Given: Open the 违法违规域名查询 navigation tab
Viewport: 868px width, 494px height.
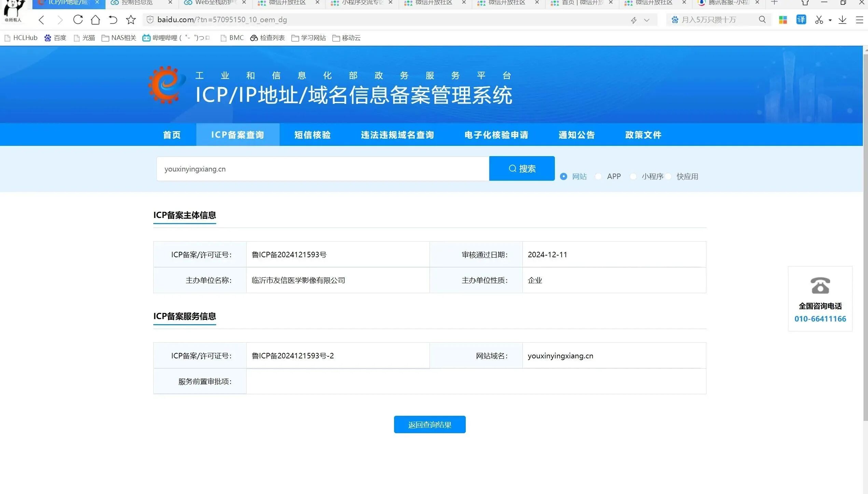Looking at the screenshot, I should click(397, 135).
